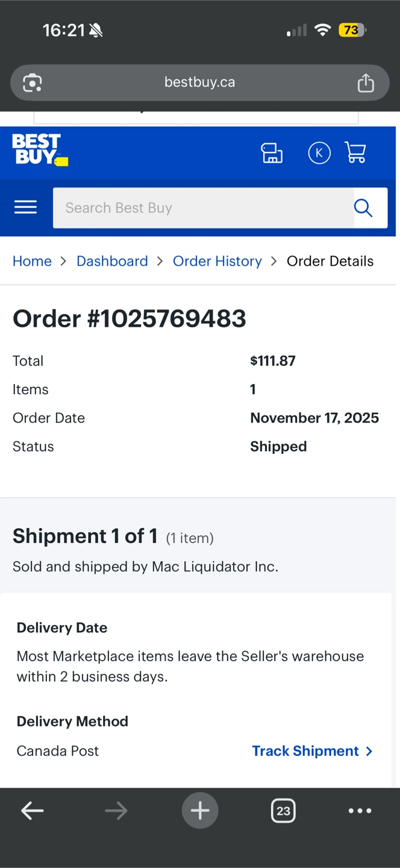The height and width of the screenshot is (868, 400).
Task: Open the account profile K icon
Action: 319,153
